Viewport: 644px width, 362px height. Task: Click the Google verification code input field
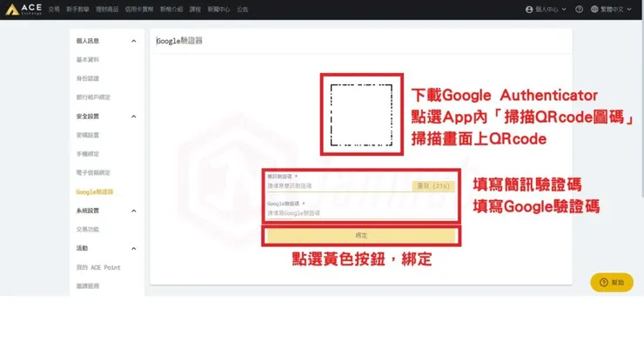(x=361, y=213)
